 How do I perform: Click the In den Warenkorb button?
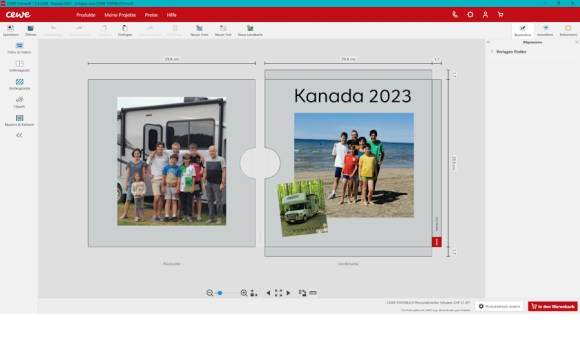coord(553,306)
